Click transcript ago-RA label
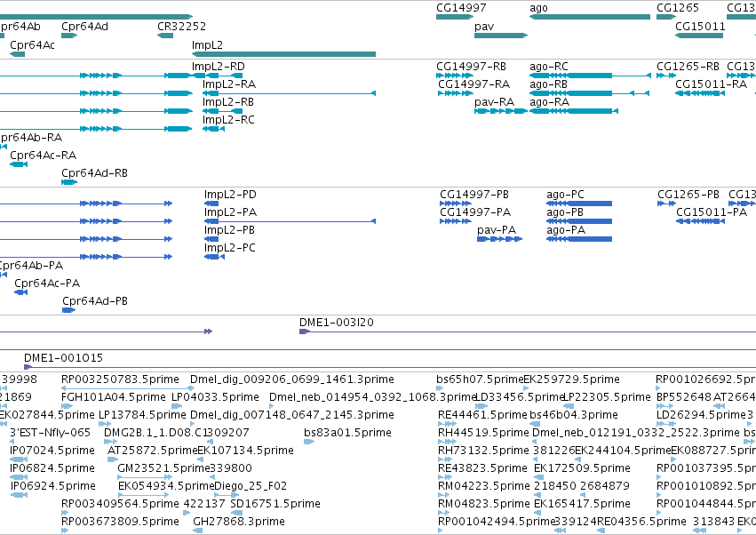Screen dimensions: 756x535 tap(549, 102)
